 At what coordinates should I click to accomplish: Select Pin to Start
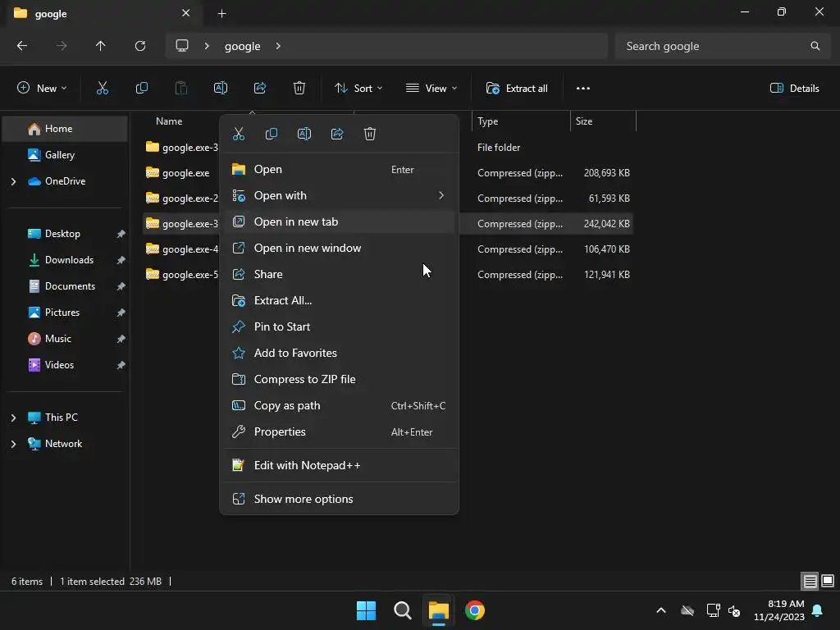pyautogui.click(x=339, y=326)
